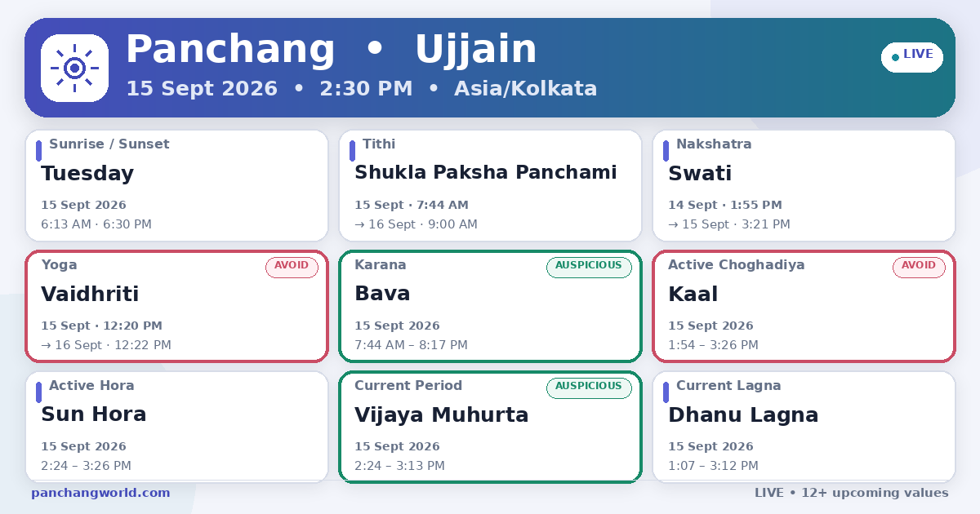
Task: Click the date and time subtitle in header
Action: point(361,88)
